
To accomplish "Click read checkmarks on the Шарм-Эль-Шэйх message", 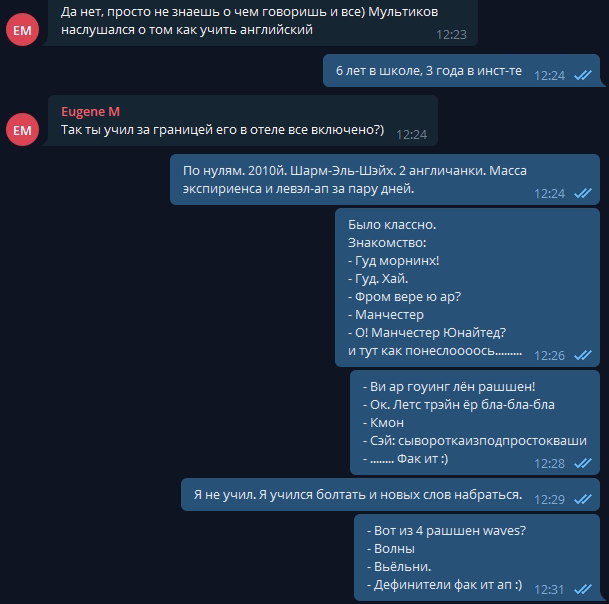I will tap(582, 193).
